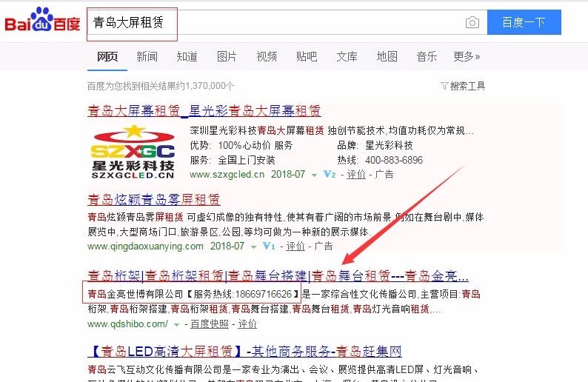Switch to the 新闻 tab
588x382 pixels.
(x=147, y=56)
